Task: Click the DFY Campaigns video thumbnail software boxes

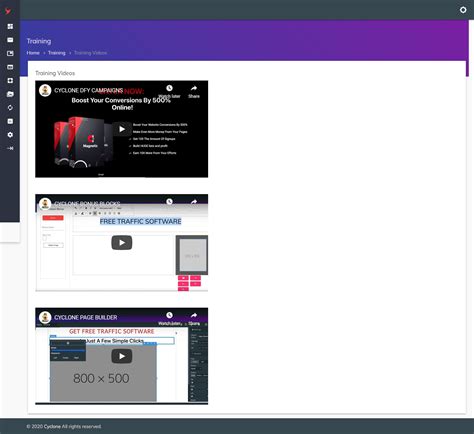Action: [x=83, y=142]
